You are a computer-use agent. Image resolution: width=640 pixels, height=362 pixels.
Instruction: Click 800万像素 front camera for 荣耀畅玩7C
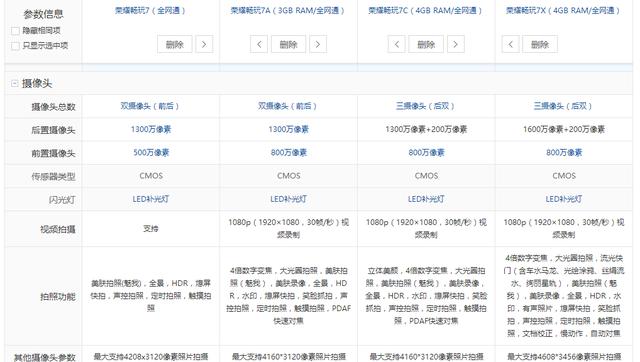pyautogui.click(x=426, y=153)
